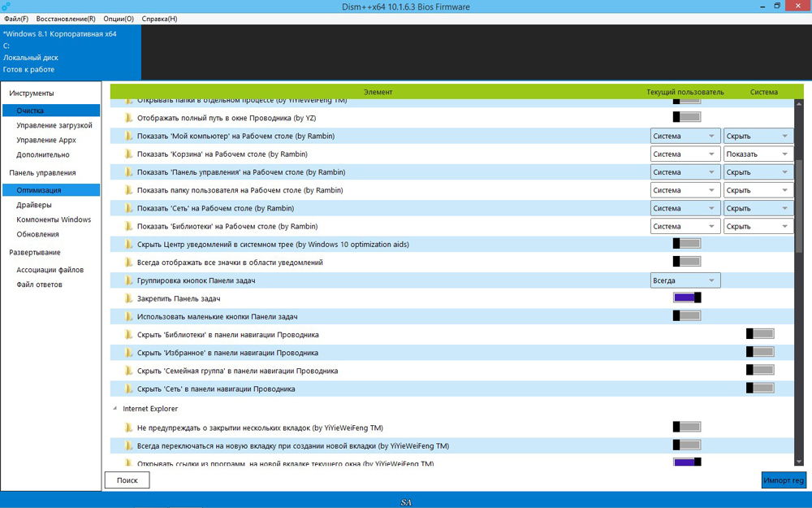The width and height of the screenshot is (812, 508).
Task: Disable the 'Закрепить Панель задач' toggle
Action: point(687,297)
